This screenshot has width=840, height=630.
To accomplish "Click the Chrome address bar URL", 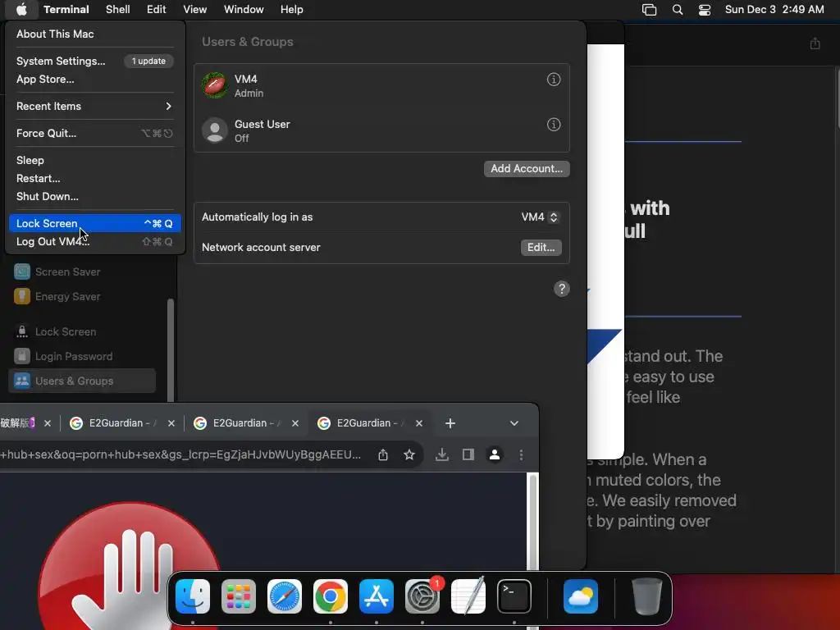I will click(180, 454).
